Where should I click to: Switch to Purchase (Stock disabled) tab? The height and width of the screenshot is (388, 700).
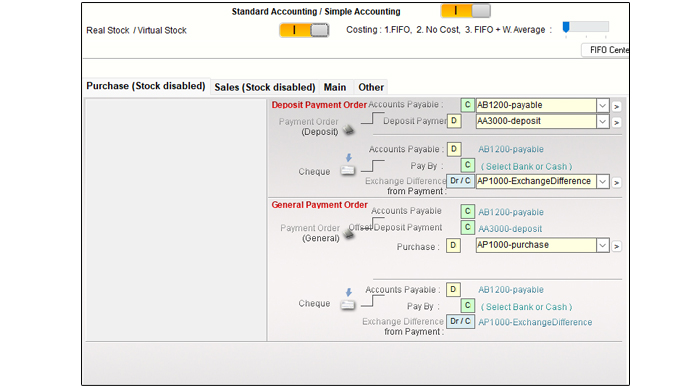[x=146, y=86]
